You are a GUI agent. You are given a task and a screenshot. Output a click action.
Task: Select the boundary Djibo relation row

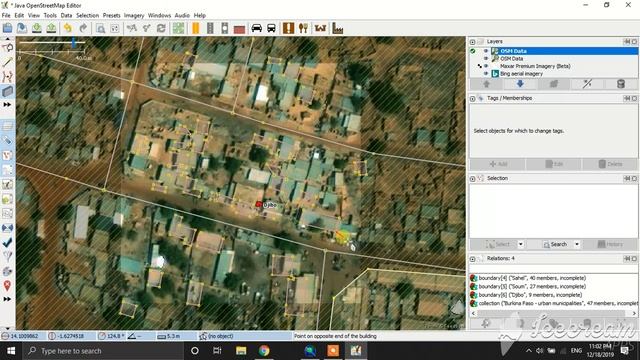[x=553, y=295]
